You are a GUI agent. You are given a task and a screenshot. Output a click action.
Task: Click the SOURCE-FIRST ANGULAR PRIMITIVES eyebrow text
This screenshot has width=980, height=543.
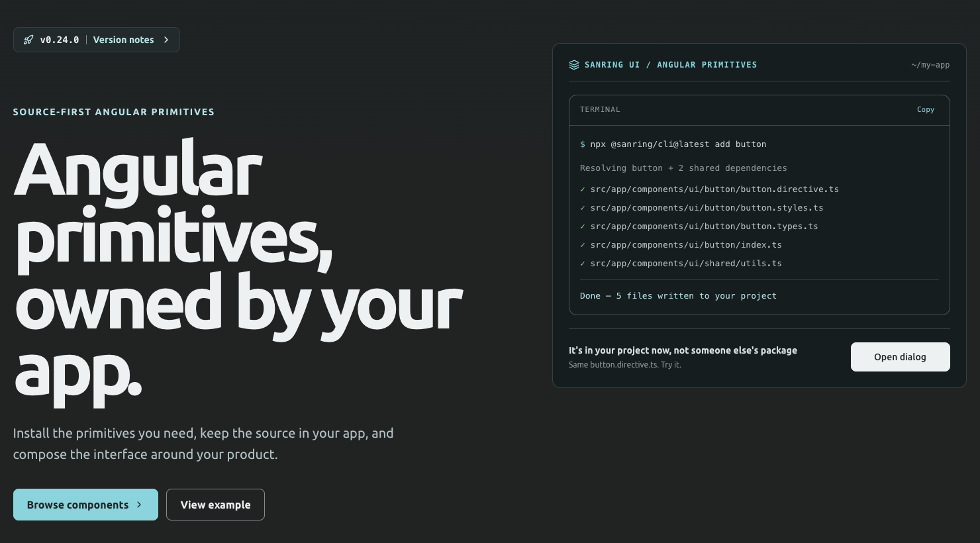point(114,112)
